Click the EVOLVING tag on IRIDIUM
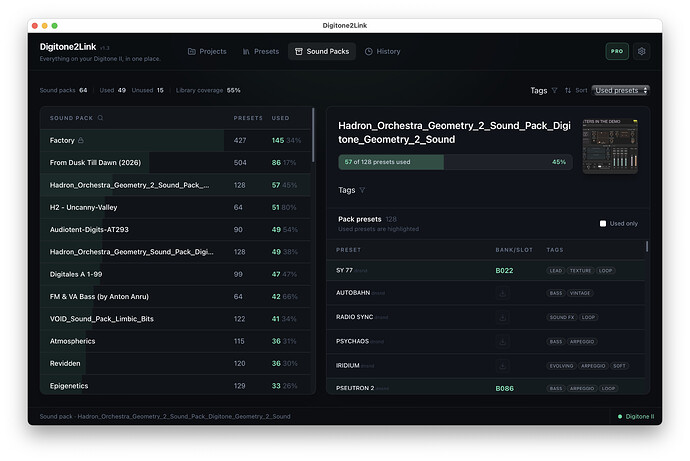This screenshot has width=690, height=461. [x=562, y=366]
